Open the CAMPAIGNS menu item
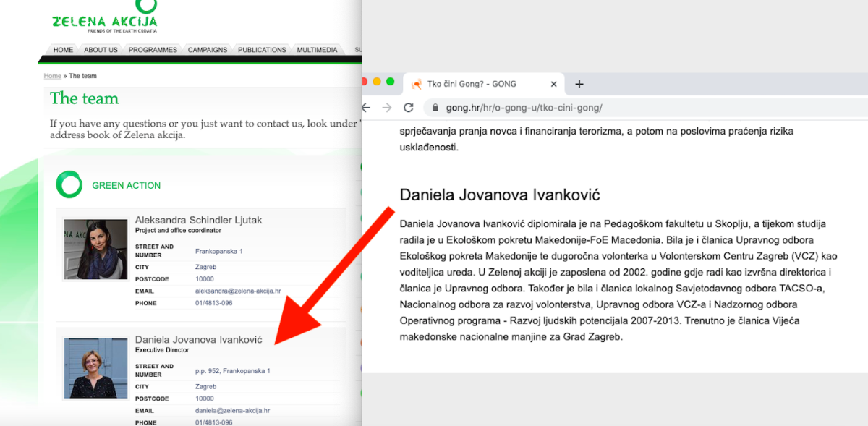The height and width of the screenshot is (426, 868). [208, 50]
